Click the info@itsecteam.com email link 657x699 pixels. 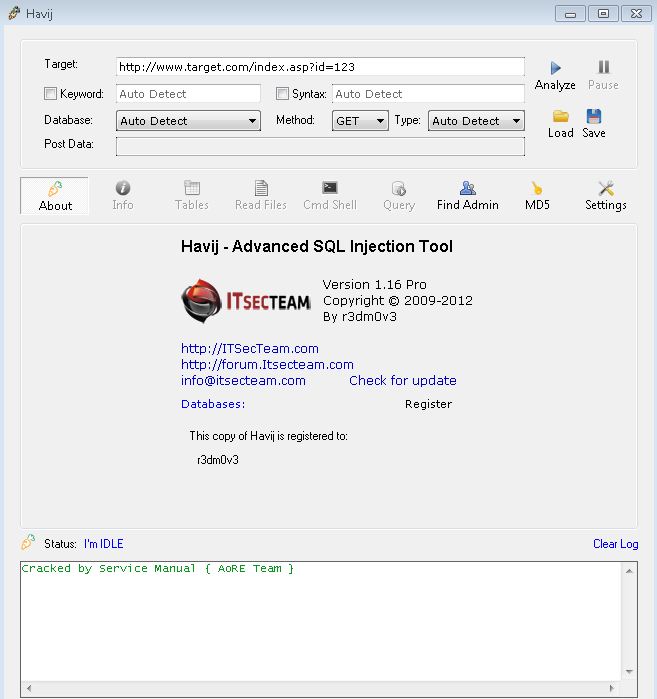pos(243,381)
